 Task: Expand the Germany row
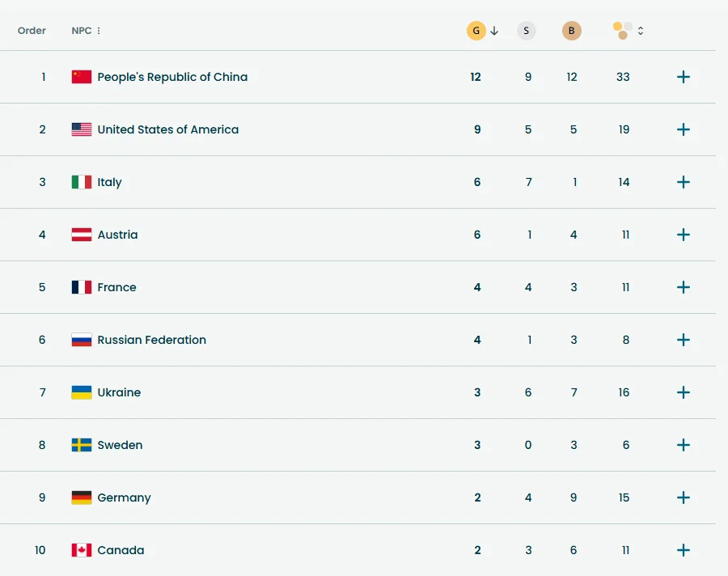click(684, 498)
